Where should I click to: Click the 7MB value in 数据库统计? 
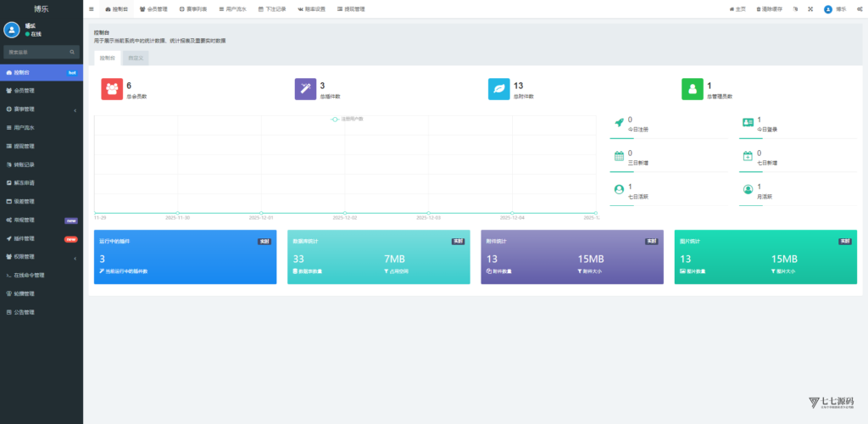coord(395,259)
